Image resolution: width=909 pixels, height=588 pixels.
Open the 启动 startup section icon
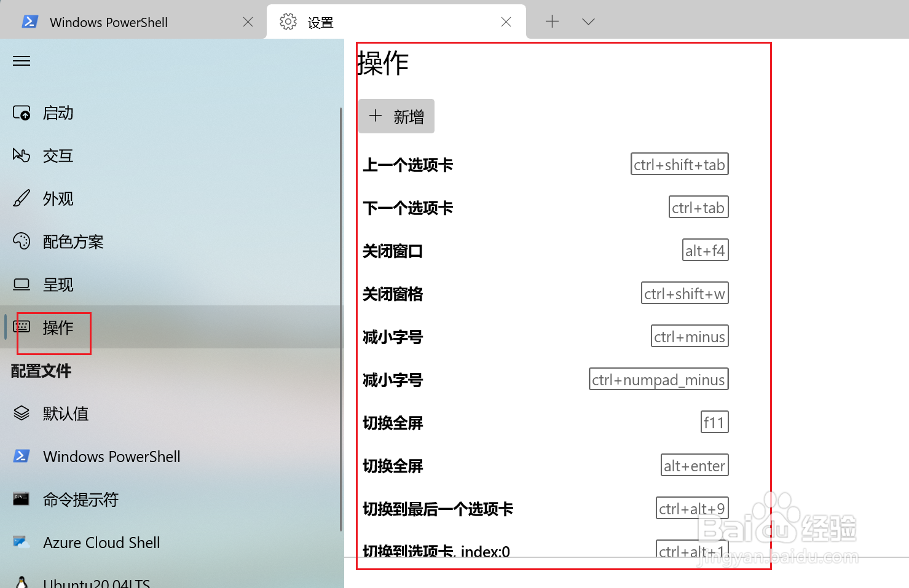point(22,112)
